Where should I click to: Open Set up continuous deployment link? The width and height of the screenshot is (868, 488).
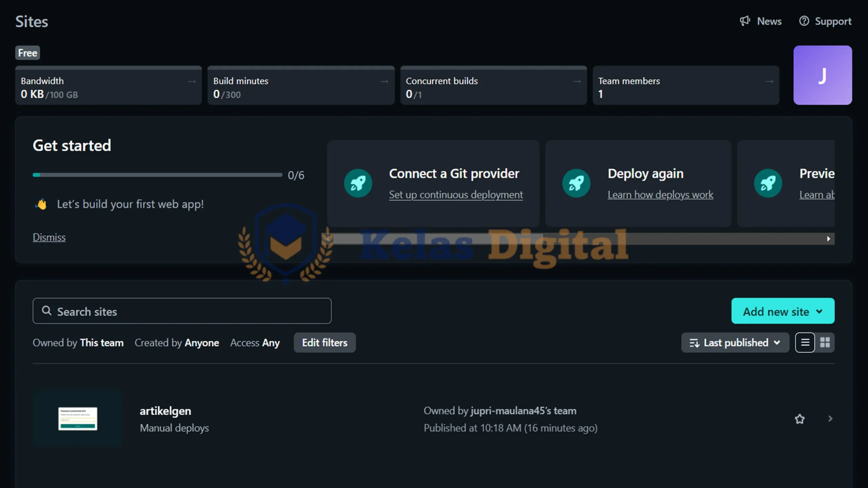pos(456,195)
